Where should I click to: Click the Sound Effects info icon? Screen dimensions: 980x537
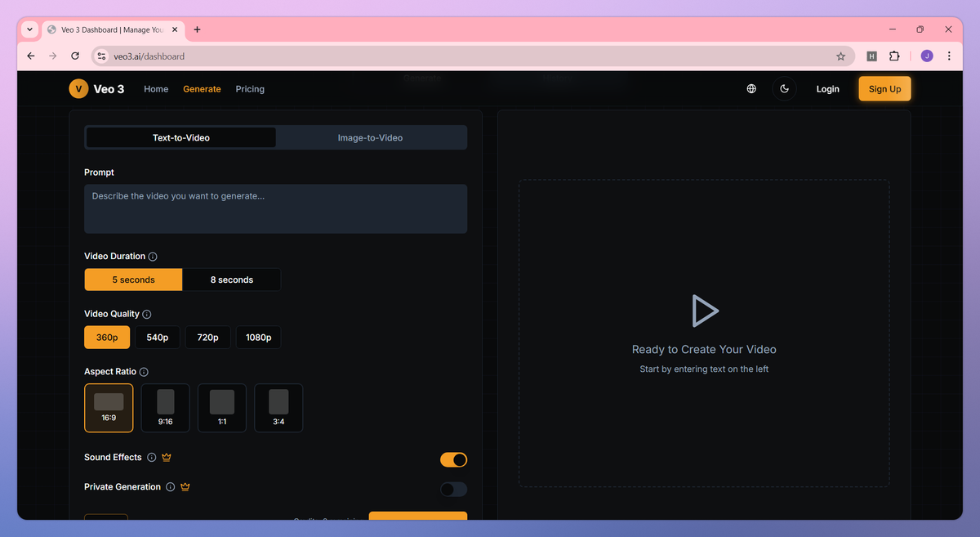[152, 458]
